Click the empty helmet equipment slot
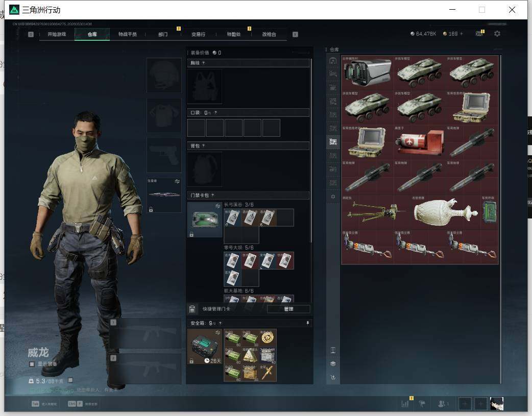532x416 pixels. coord(164,75)
